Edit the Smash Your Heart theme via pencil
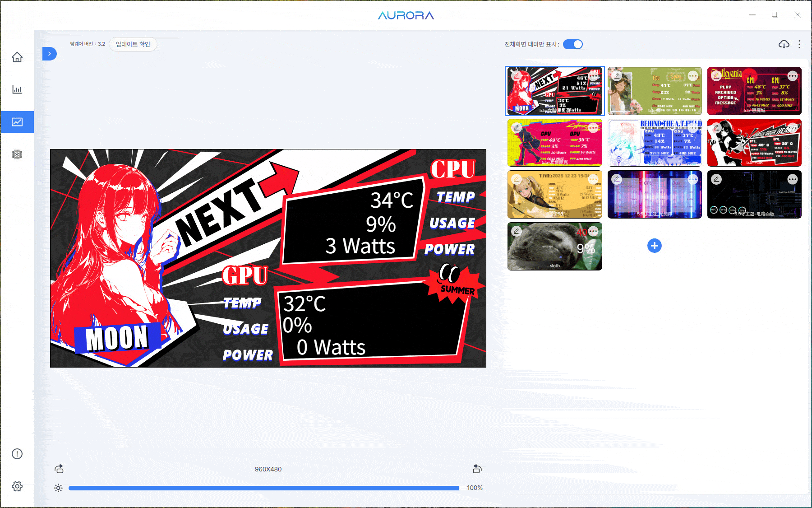 point(716,128)
